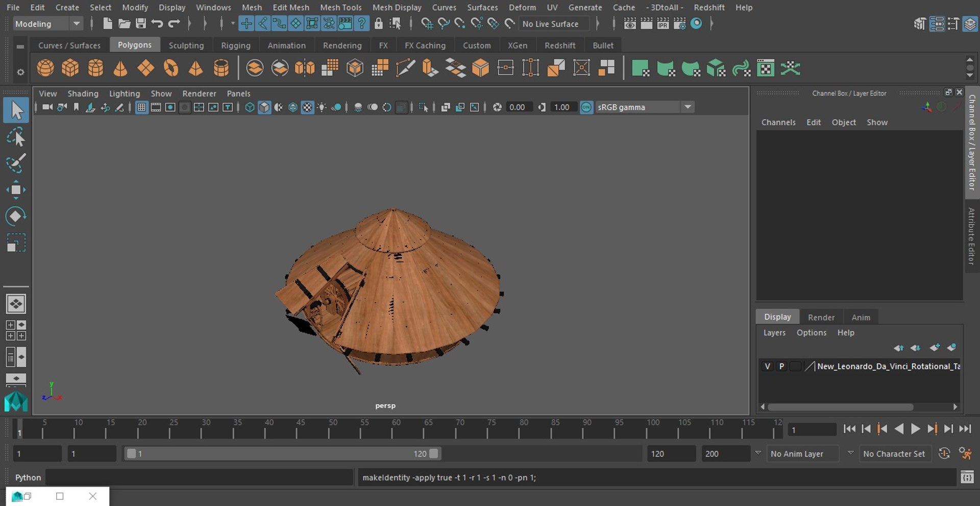Click the viewport gamma value 1.00 field

tap(563, 107)
